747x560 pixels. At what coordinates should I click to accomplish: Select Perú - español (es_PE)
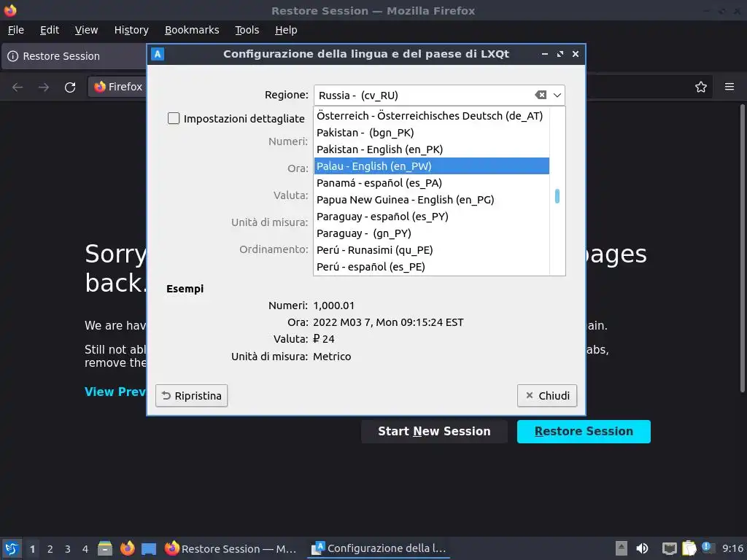click(x=431, y=267)
